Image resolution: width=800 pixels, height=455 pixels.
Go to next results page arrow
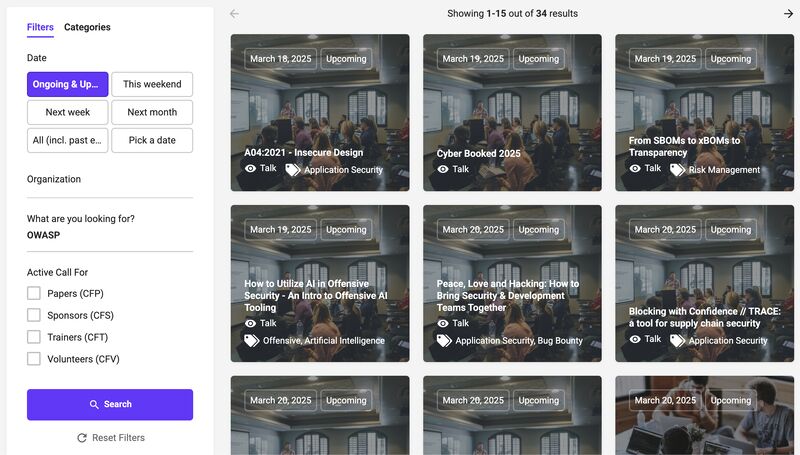[x=788, y=14]
